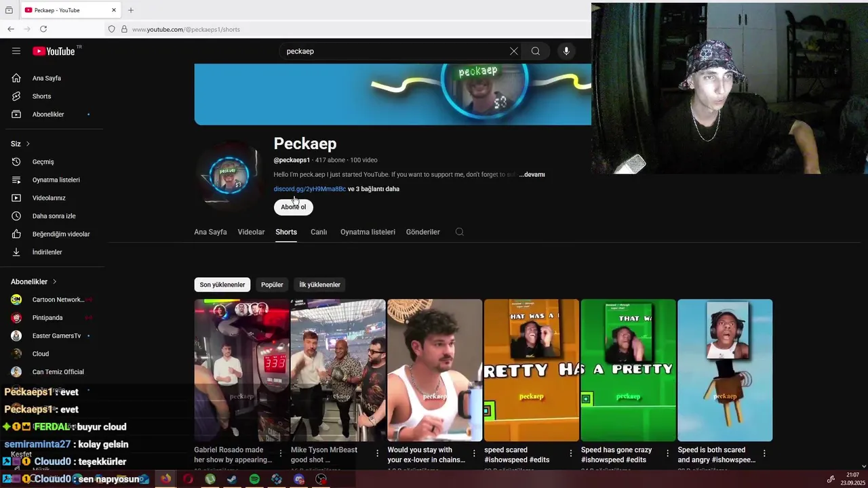Click the Peckaep - YouTube browser tab
This screenshot has height=488, width=868.
71,10
